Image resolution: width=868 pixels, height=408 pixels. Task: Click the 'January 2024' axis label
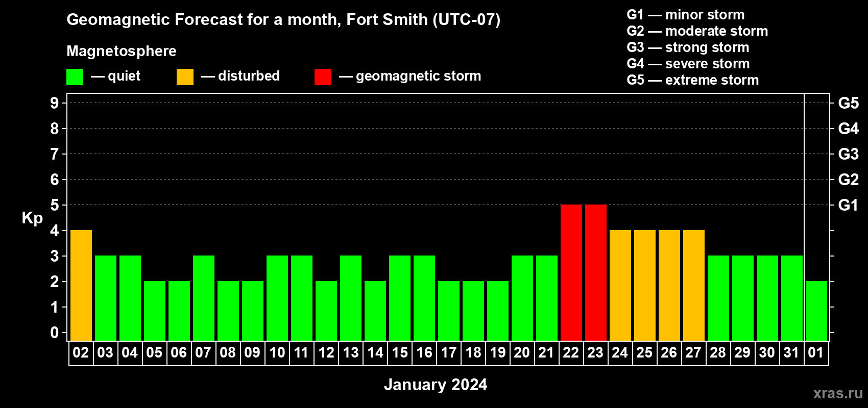(x=436, y=385)
